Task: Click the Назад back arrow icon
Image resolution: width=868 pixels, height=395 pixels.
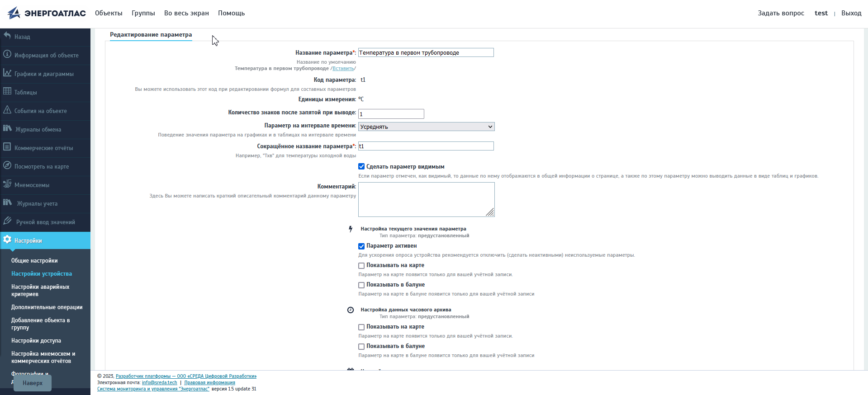Action: pyautogui.click(x=7, y=36)
